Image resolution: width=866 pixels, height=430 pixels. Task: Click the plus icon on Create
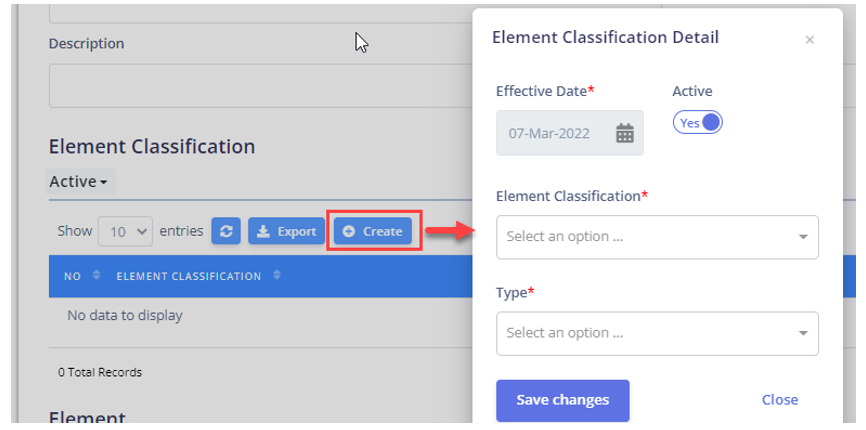click(348, 231)
